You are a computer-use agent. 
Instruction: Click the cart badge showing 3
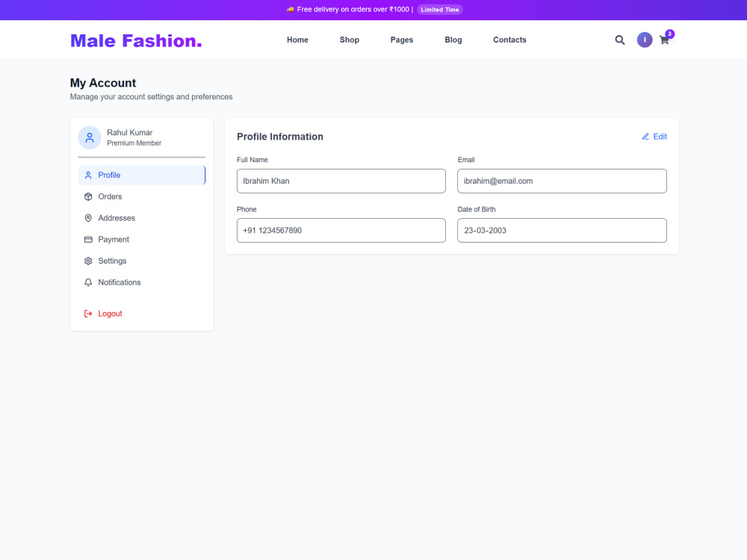[x=669, y=34]
